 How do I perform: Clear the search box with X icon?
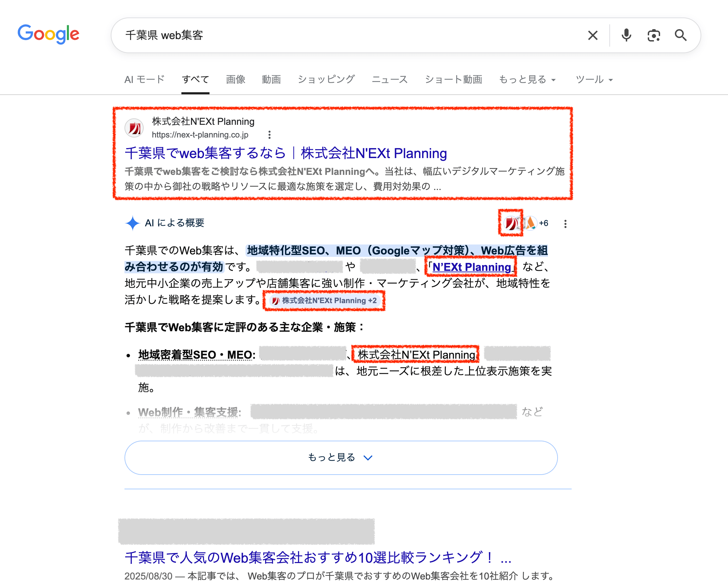[x=593, y=35]
